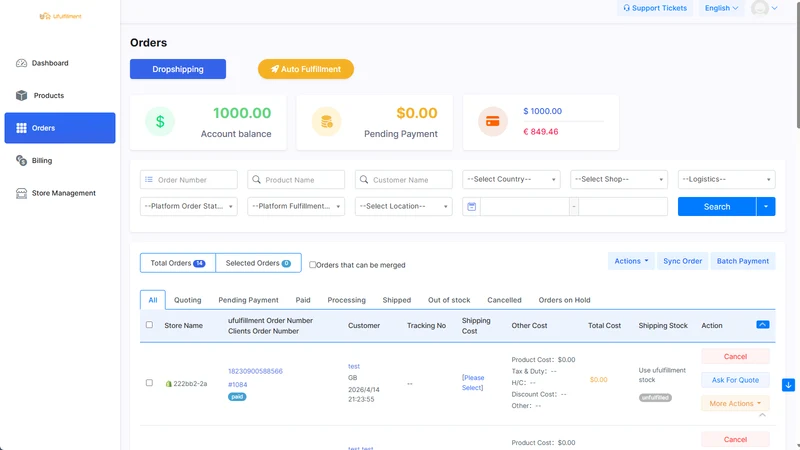The width and height of the screenshot is (800, 450).
Task: Click the orange credit card icon
Action: point(493,121)
